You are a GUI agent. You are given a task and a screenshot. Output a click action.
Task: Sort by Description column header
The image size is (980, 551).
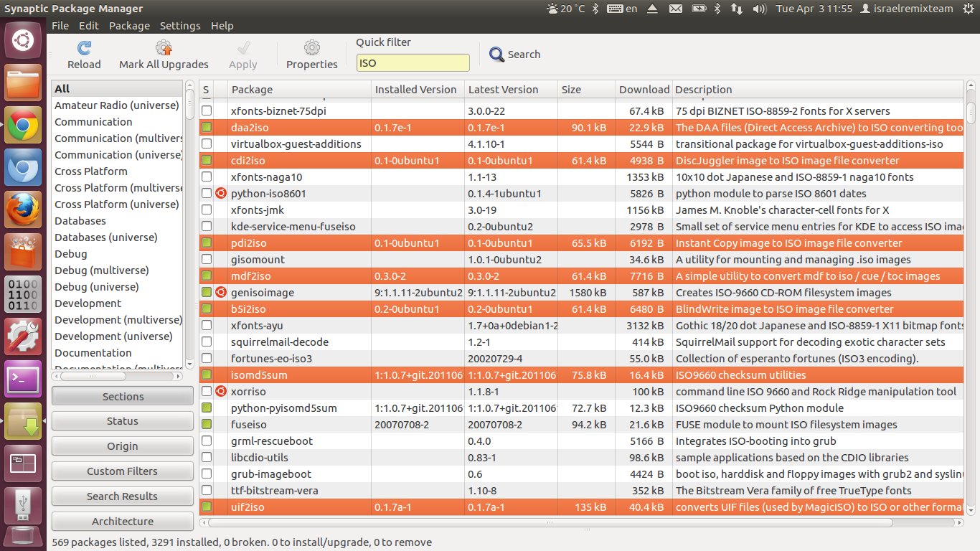[x=818, y=90]
